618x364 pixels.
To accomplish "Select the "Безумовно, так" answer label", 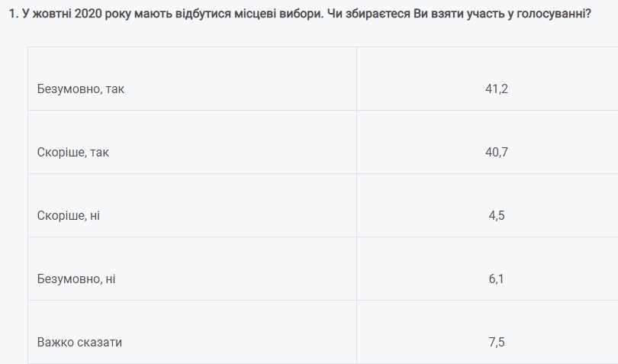I will click(81, 89).
